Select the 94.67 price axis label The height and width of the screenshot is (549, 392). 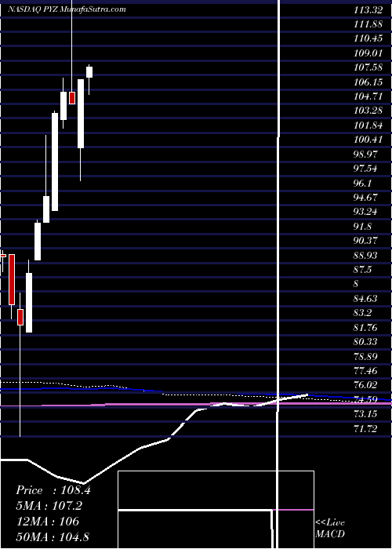366,198
